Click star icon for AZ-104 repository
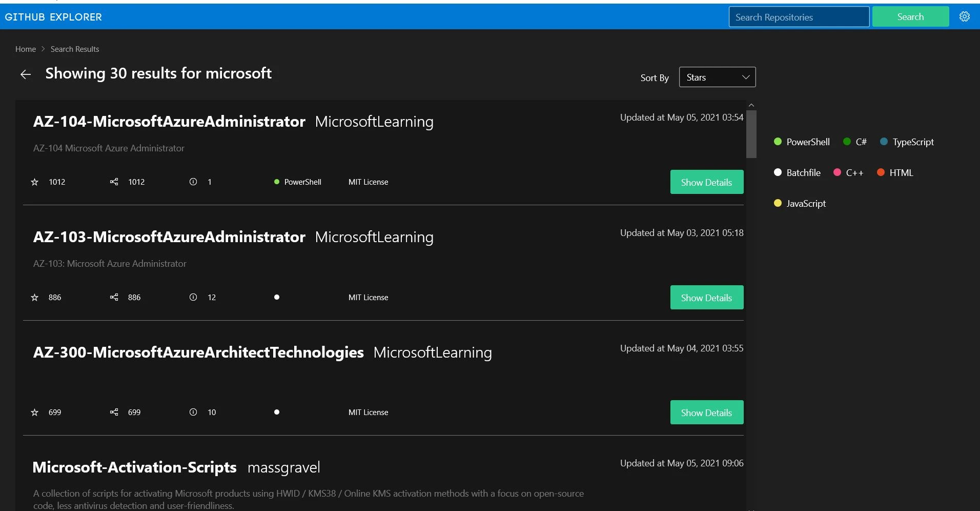Screen dimensions: 980x511 point(35,182)
